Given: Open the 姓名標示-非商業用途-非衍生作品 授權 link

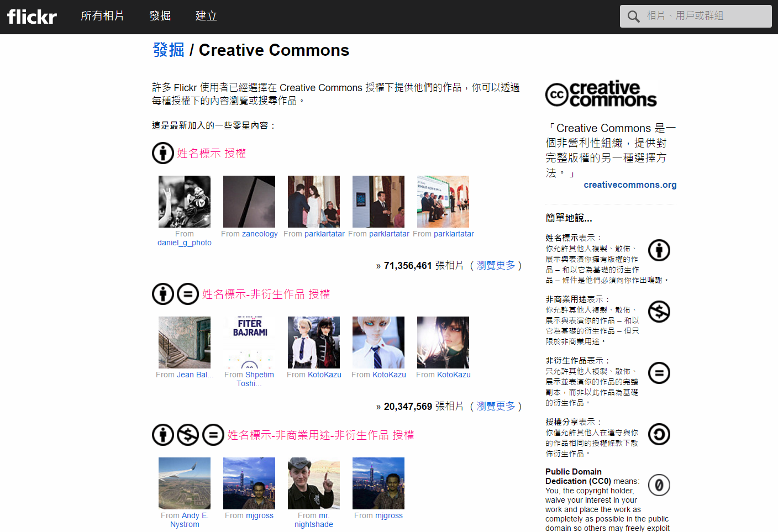Looking at the screenshot, I should click(320, 435).
